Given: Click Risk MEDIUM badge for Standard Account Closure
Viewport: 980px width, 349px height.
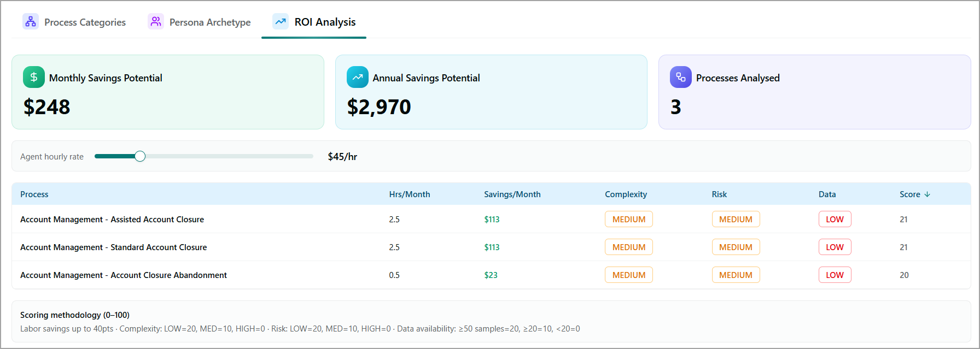Looking at the screenshot, I should 736,247.
